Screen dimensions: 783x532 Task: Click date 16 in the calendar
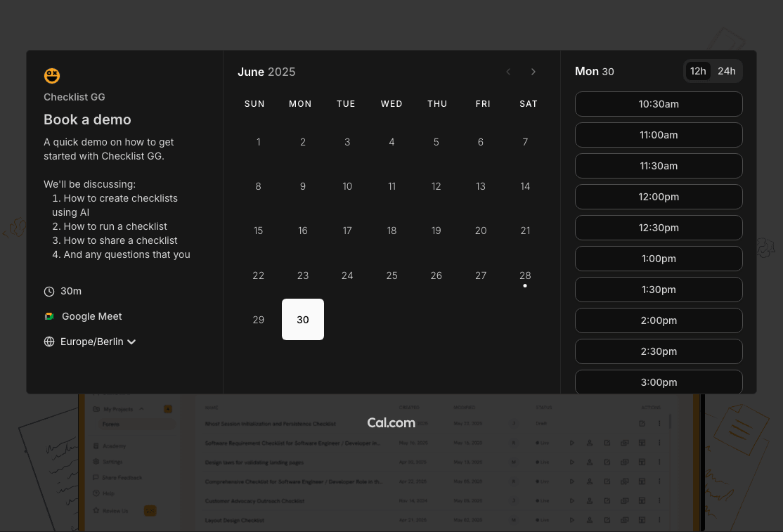[x=303, y=231]
